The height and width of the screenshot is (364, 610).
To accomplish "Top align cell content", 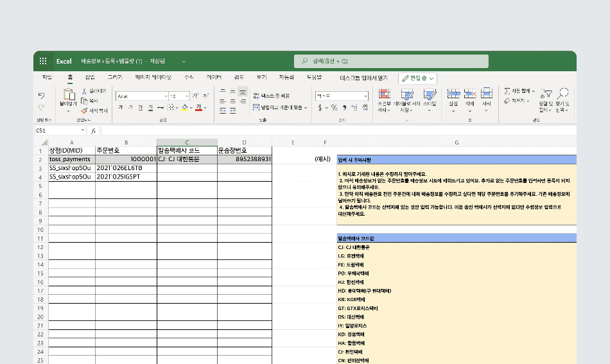I will tap(223, 91).
